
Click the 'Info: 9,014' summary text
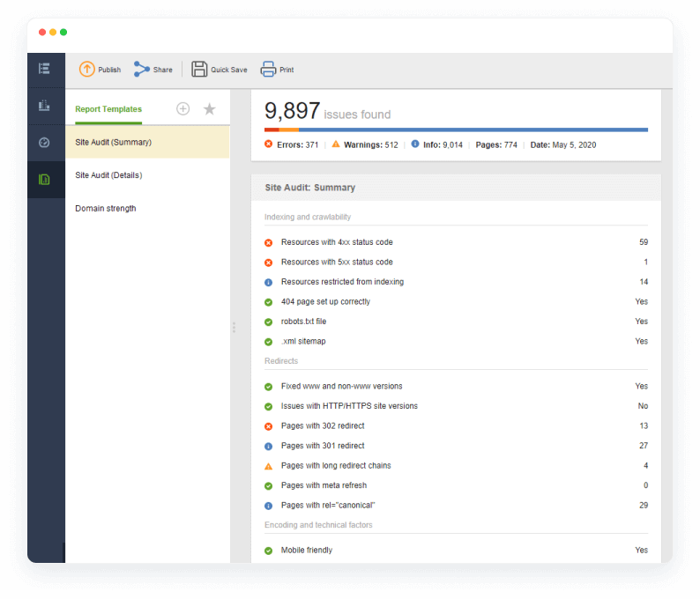(443, 145)
